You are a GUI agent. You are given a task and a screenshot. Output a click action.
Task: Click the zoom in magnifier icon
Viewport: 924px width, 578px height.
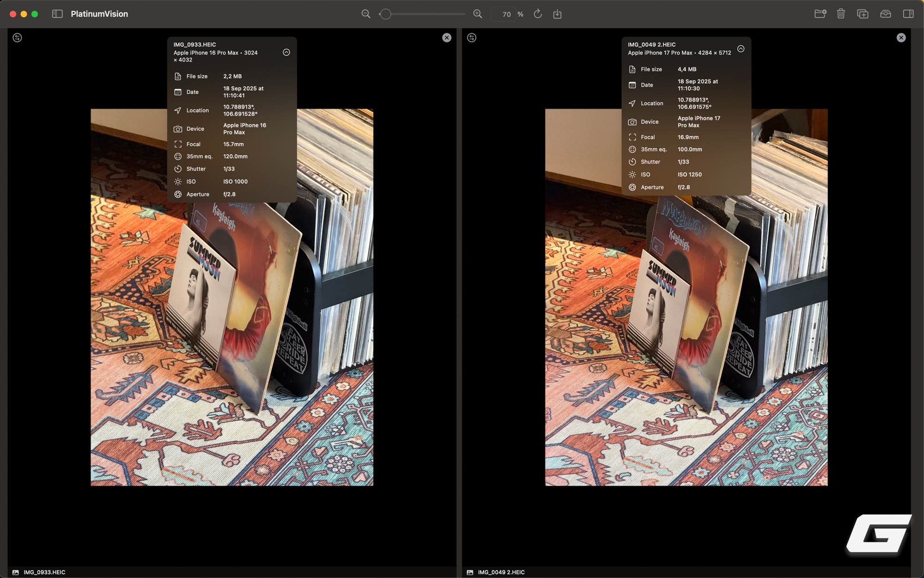(477, 14)
